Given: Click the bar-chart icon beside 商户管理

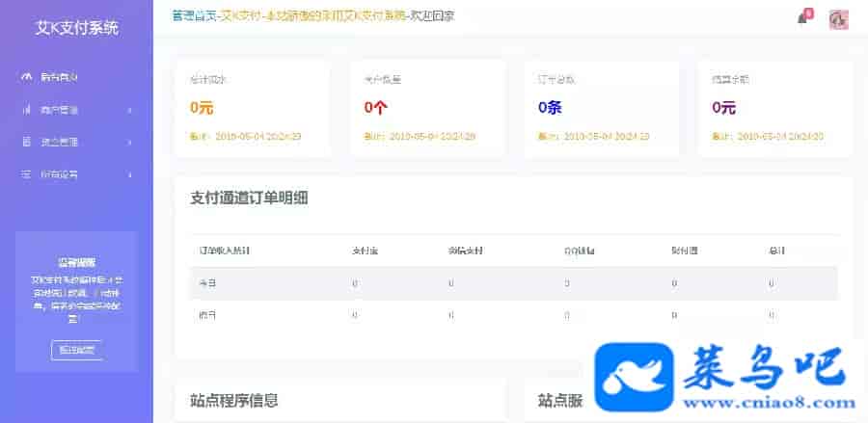Looking at the screenshot, I should pyautogui.click(x=26, y=110).
